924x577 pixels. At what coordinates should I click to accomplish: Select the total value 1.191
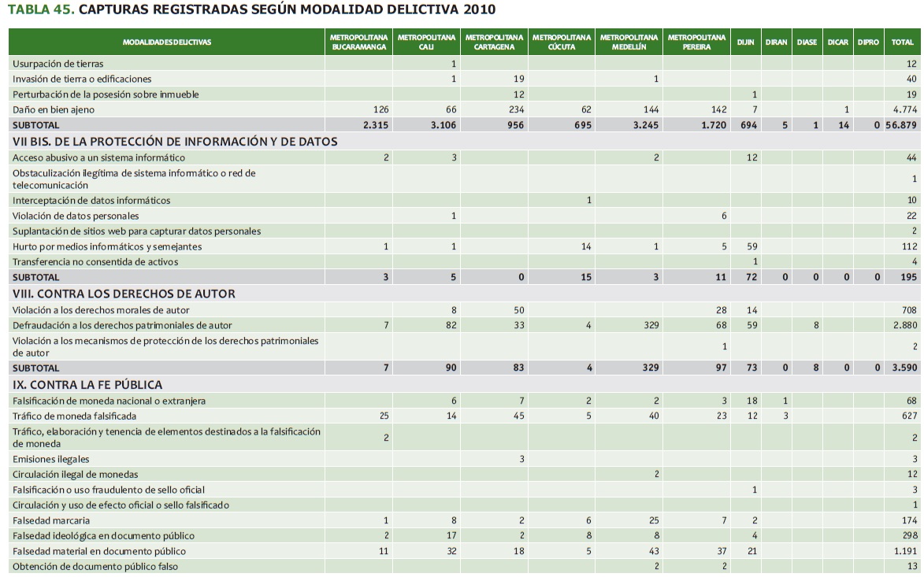[x=905, y=552]
